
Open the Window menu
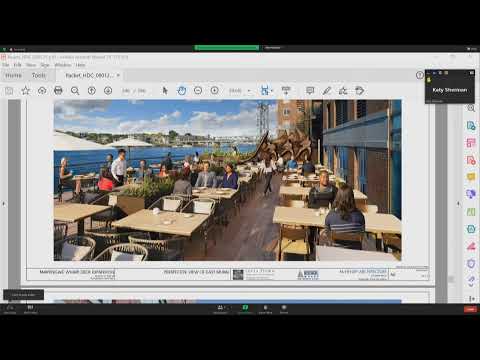tap(62, 65)
